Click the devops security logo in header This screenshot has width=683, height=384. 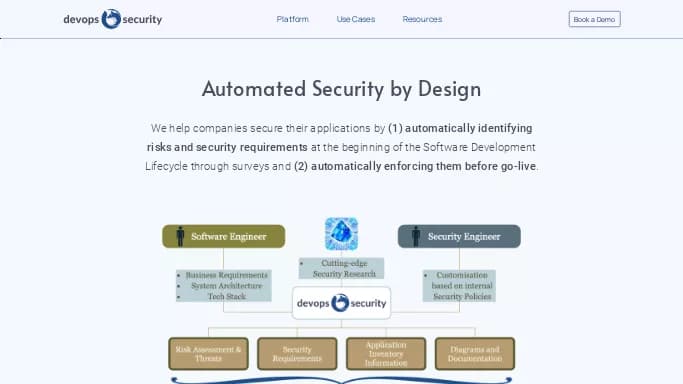[113, 19]
